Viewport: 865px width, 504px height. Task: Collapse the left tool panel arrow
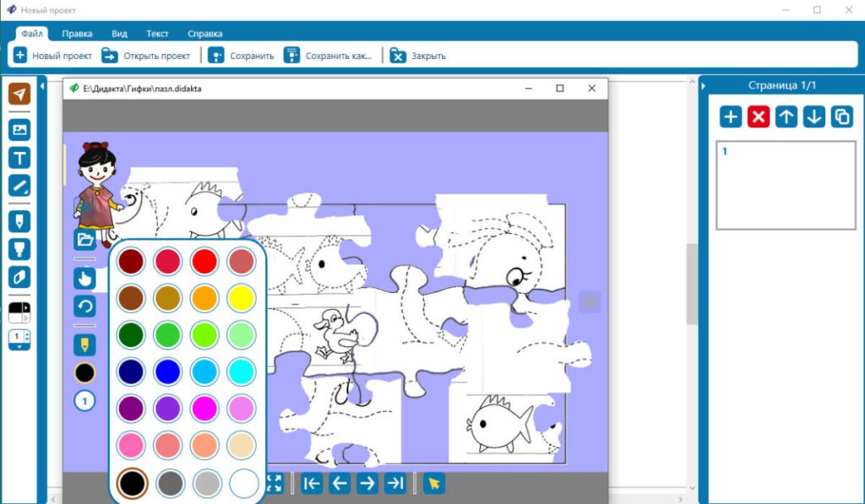42,86
